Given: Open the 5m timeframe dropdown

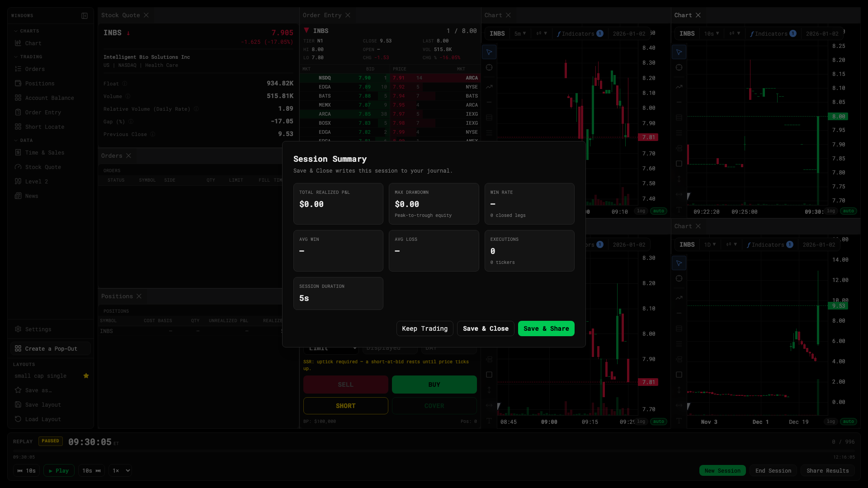Looking at the screenshot, I should (x=520, y=34).
